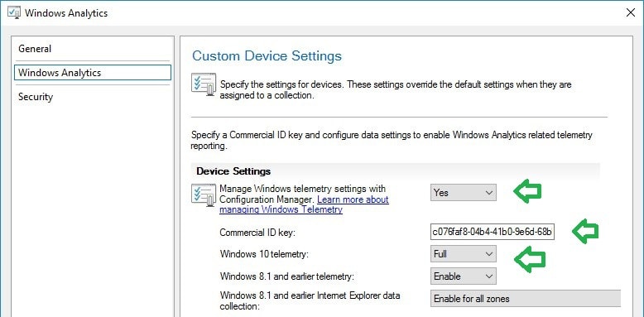The image size is (644, 317).
Task: Click the Windows 8.1 and earlier telemetry label
Action: (287, 276)
